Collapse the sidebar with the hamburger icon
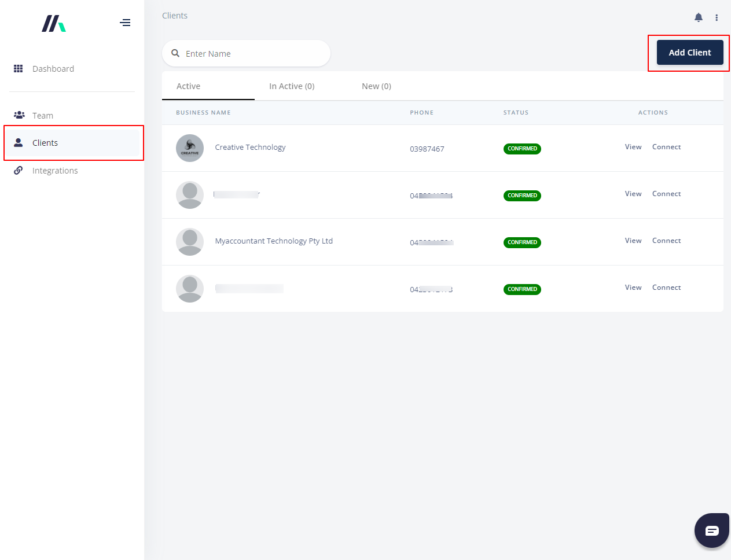Image resolution: width=731 pixels, height=560 pixels. tap(125, 23)
